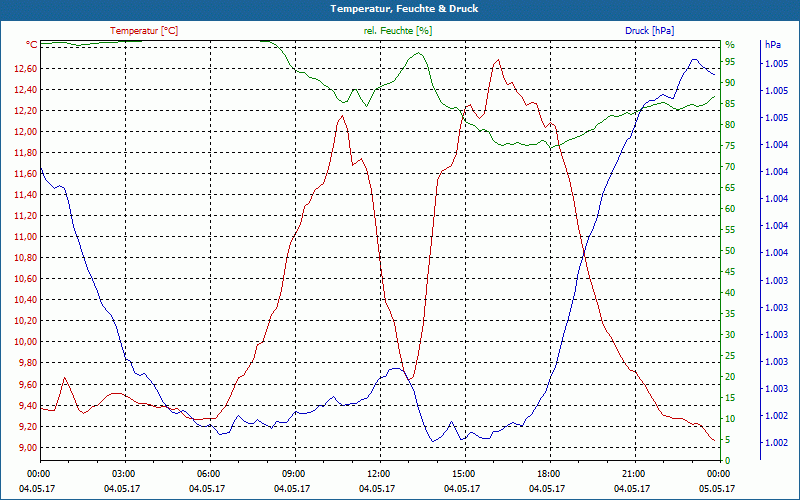Click the '09:00' time axis label

293,473
